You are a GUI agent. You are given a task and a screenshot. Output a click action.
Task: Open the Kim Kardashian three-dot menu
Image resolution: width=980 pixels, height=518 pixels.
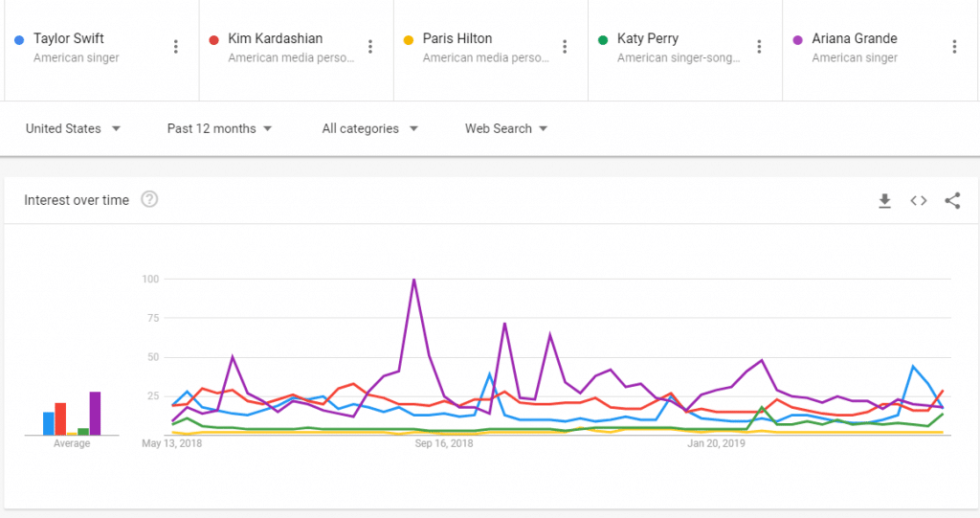[370, 47]
